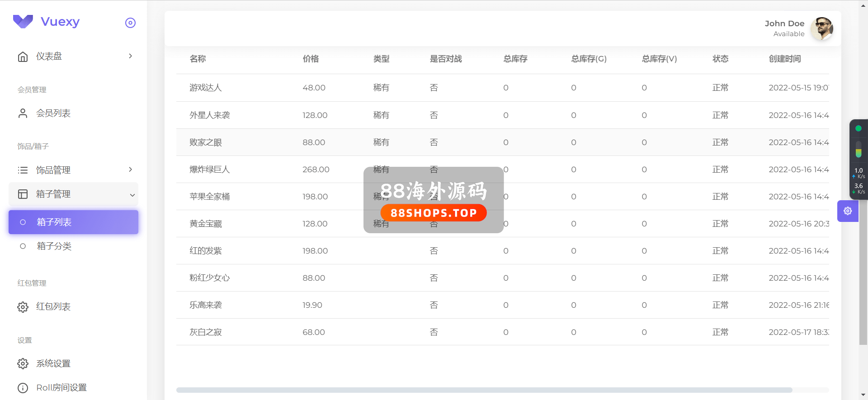Viewport: 868px width, 400px height.
Task: Select the 箱子分类 circle bullet
Action: tap(23, 246)
